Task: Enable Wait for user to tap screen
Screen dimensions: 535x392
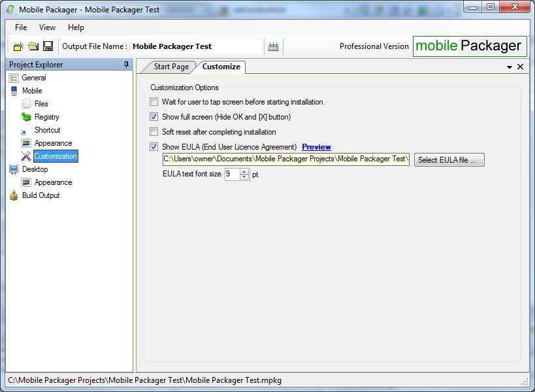Action: point(154,102)
